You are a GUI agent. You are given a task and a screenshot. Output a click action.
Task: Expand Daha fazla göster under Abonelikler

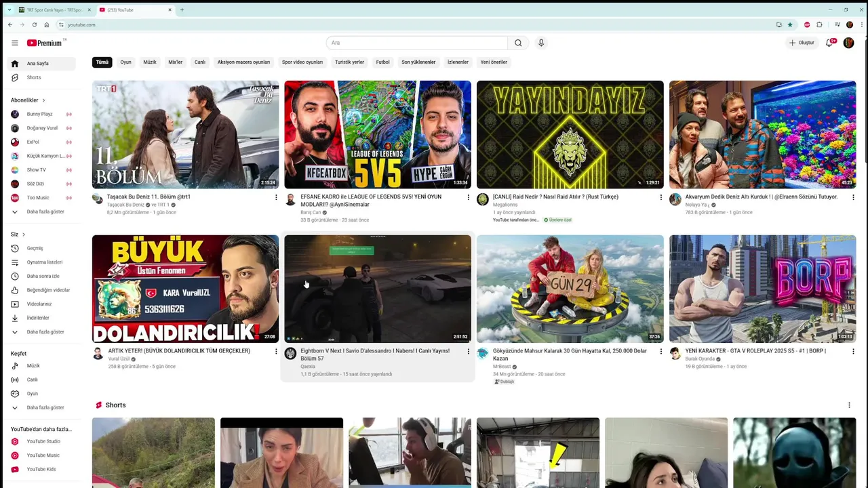41,211
